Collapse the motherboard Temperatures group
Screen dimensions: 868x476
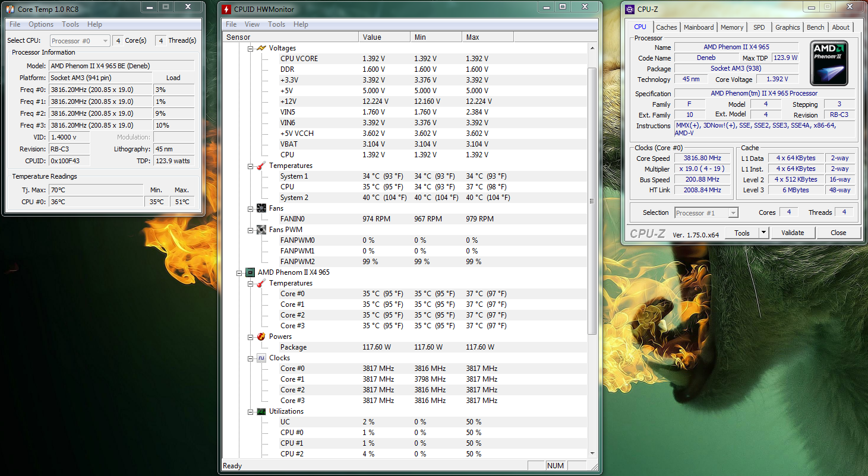point(250,166)
